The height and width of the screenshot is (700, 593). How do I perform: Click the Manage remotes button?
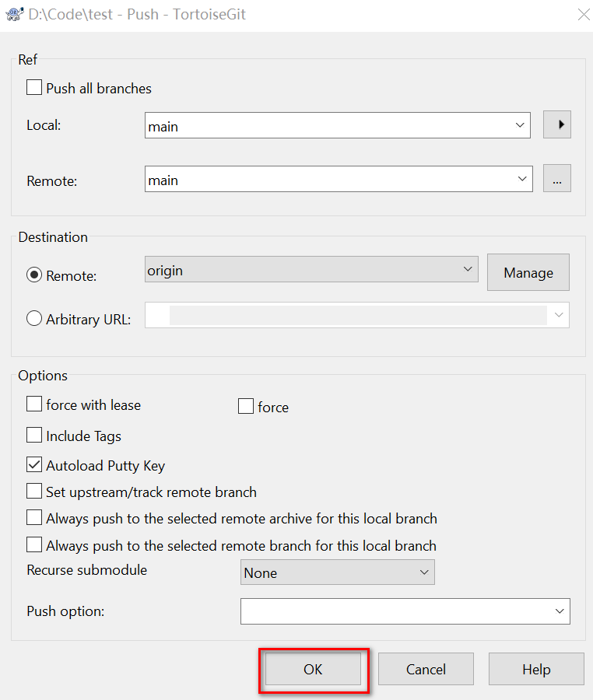pos(528,272)
